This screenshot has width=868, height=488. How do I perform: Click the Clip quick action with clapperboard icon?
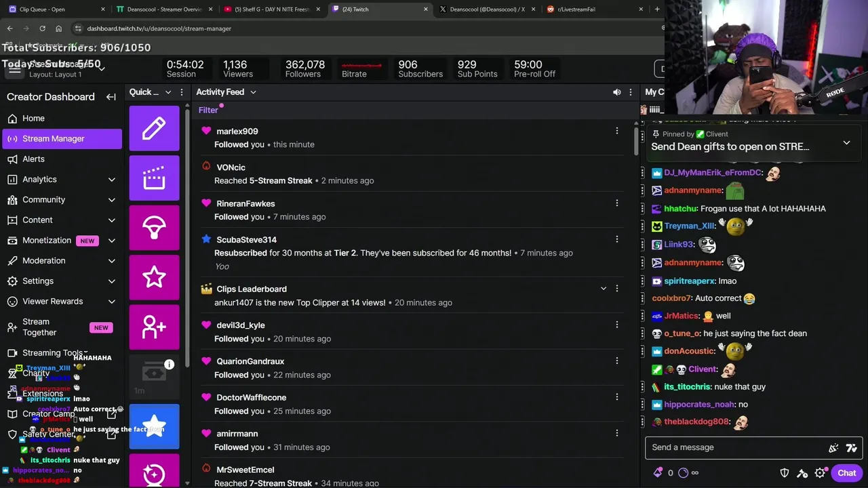154,178
